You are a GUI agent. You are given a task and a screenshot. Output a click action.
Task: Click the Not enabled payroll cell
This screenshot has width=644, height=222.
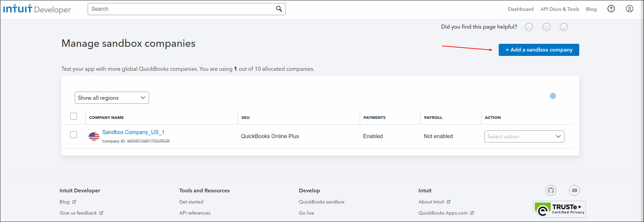click(438, 136)
